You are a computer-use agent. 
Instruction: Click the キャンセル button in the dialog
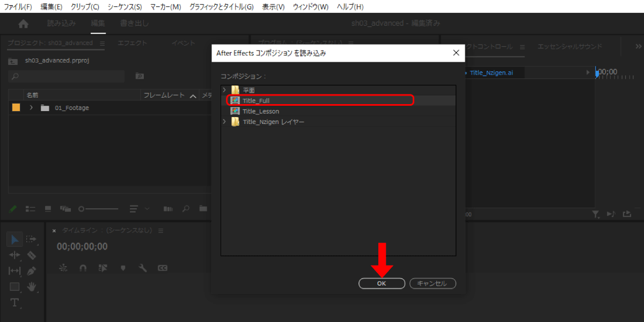[x=433, y=283]
